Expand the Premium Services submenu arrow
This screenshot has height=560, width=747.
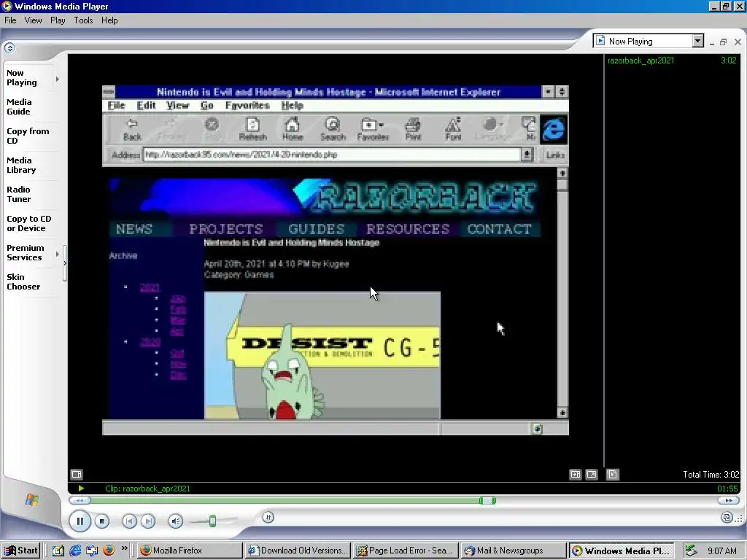pos(57,254)
